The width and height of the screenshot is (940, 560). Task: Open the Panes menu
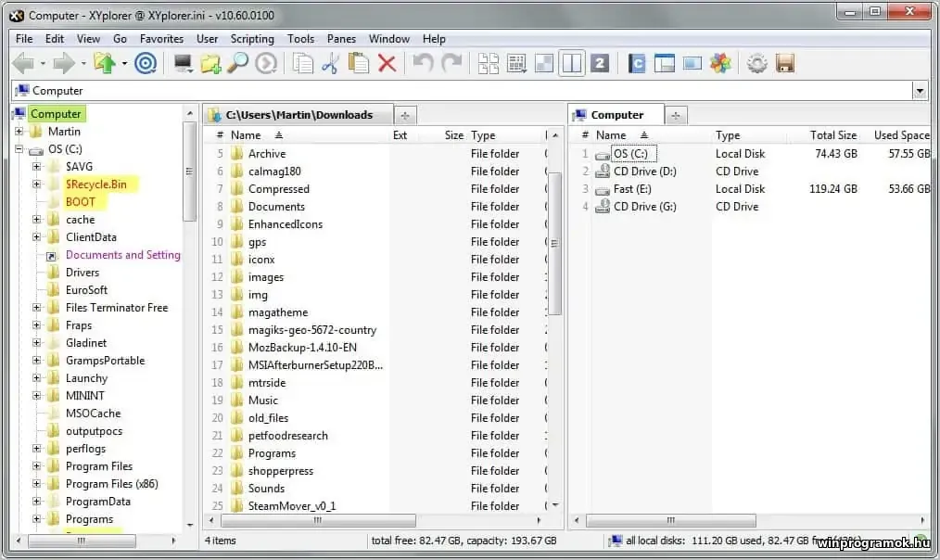click(x=341, y=39)
